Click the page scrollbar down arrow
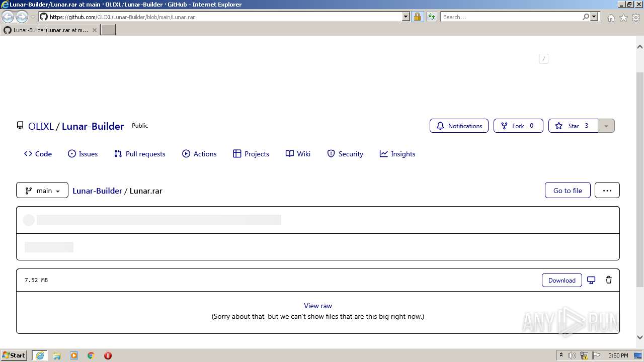 (x=639, y=338)
